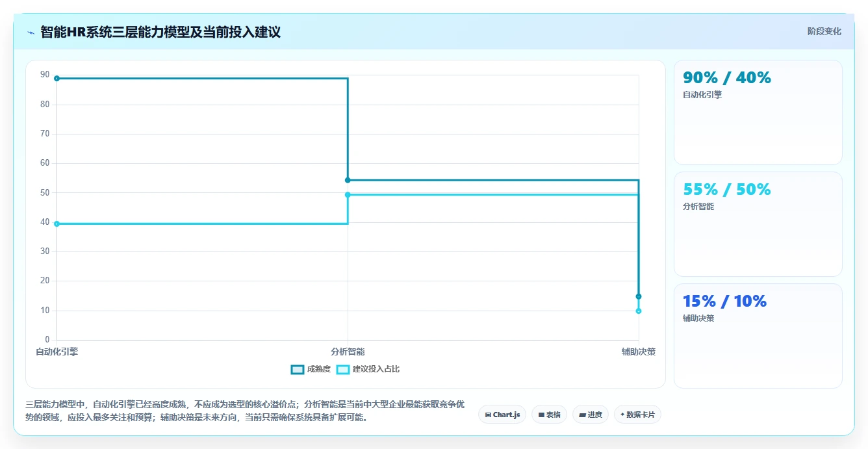
Task: Click the 分析智能 x-axis label
Action: [x=348, y=352]
